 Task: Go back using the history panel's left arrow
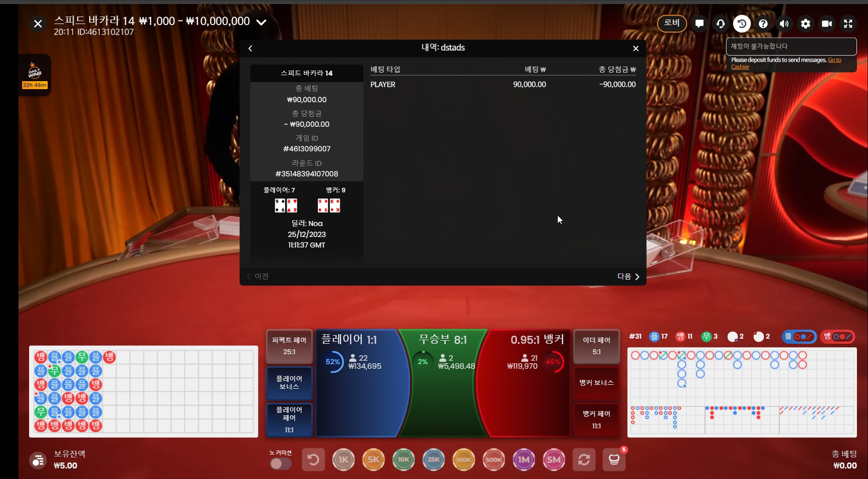click(x=250, y=48)
